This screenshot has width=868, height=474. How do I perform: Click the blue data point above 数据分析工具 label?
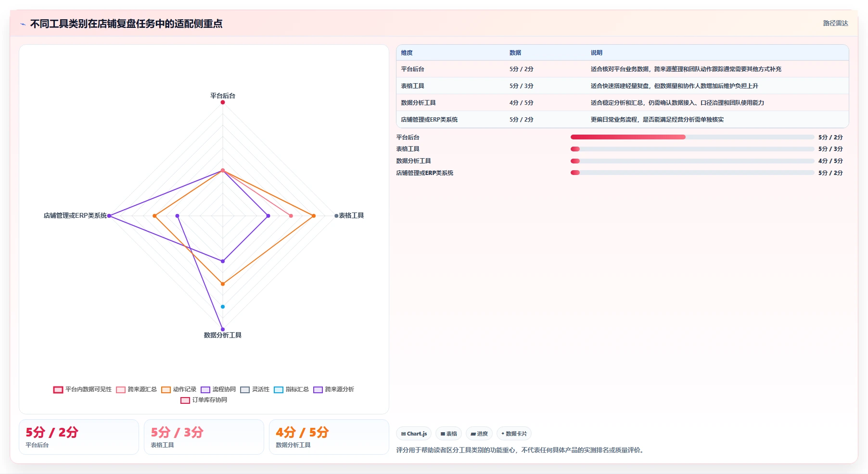click(x=223, y=307)
